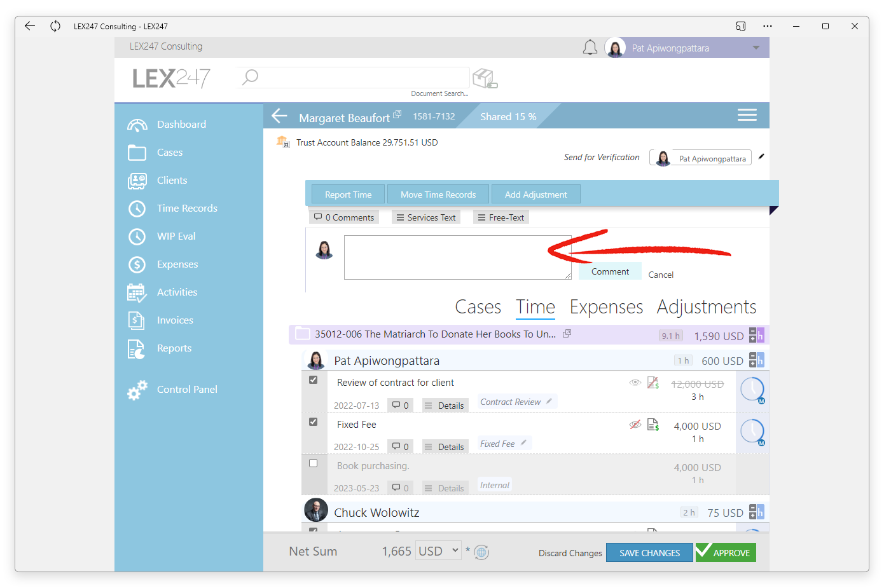This screenshot has width=884, height=588.
Task: Open Details for Book purchasing record
Action: point(445,488)
